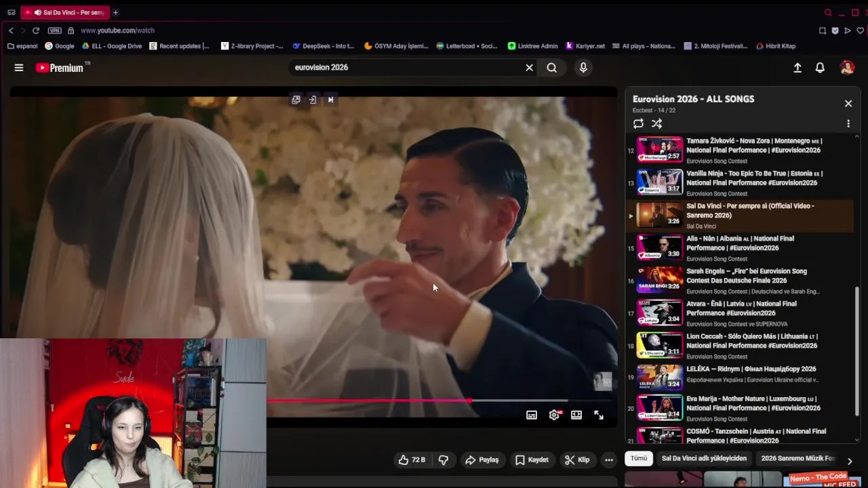Open a new browser tab

pos(115,12)
